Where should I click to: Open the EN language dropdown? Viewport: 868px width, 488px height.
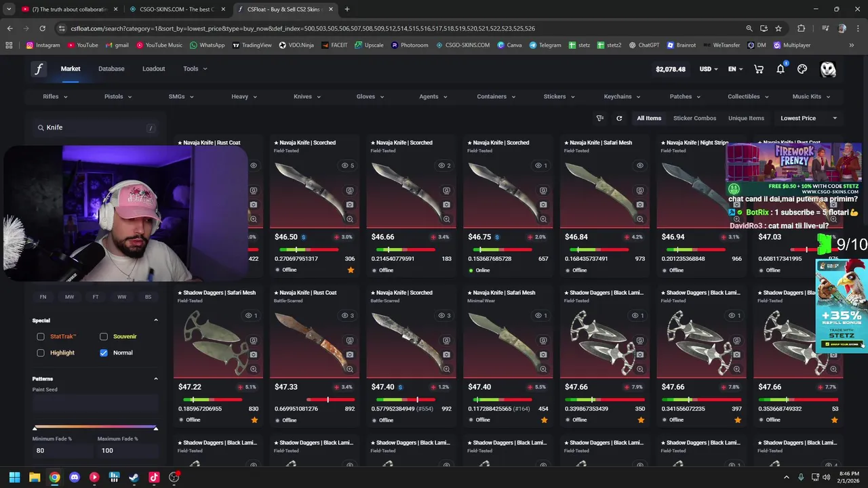736,69
